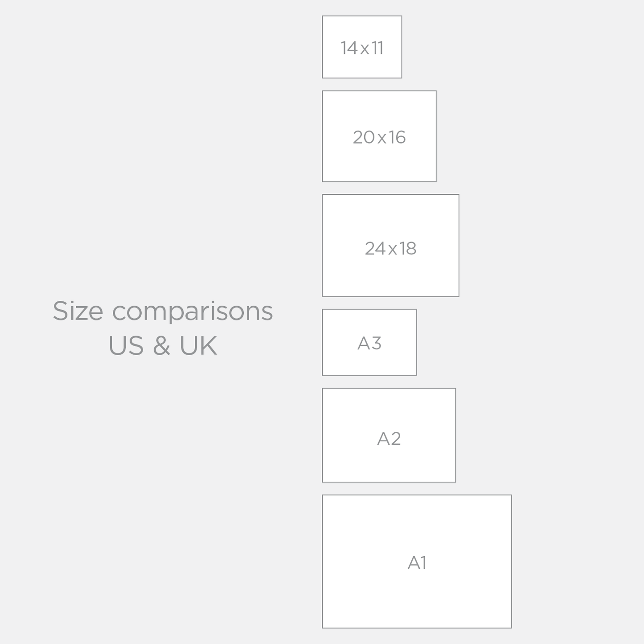Click the "24x18" label text

[390, 249]
